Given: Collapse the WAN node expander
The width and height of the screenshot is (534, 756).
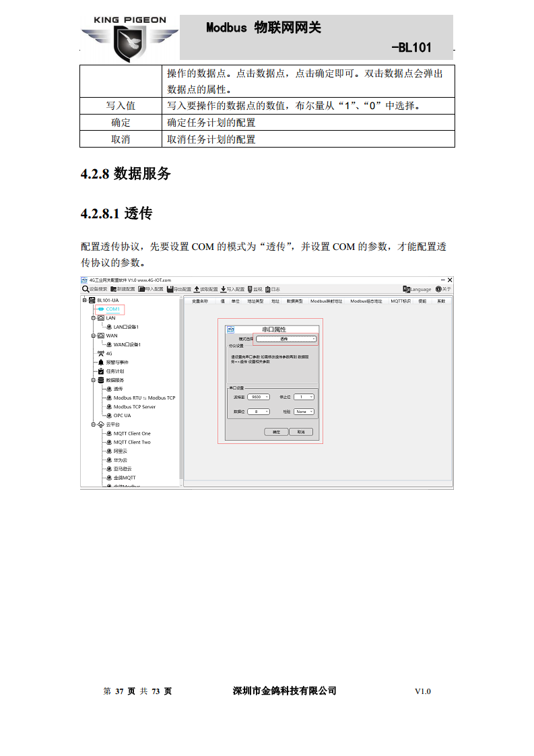Looking at the screenshot, I should tap(94, 336).
